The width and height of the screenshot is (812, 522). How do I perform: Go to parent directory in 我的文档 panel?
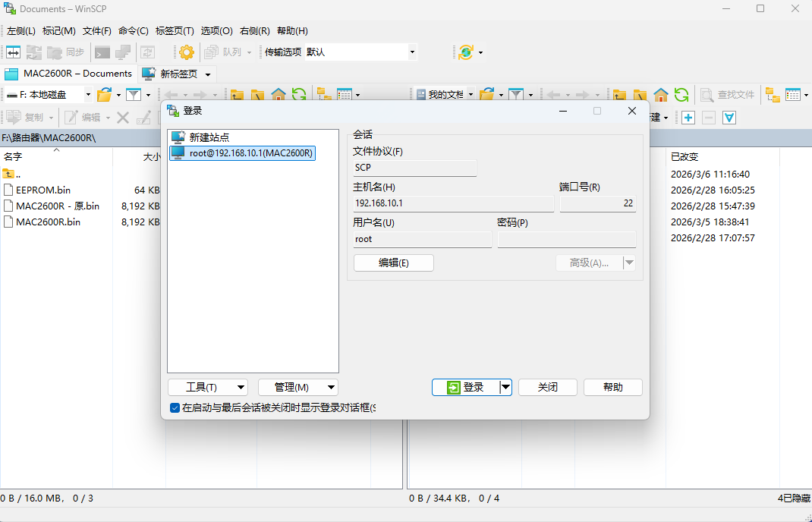pyautogui.click(x=619, y=94)
